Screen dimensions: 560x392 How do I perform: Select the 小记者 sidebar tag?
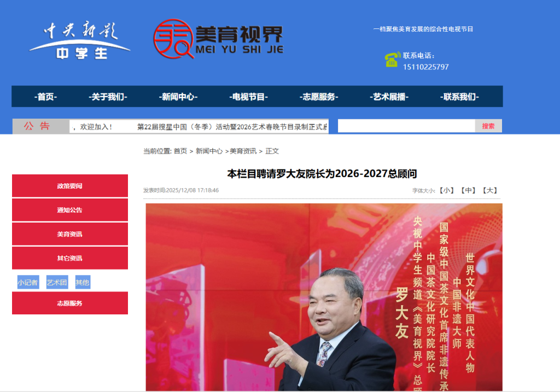[28, 283]
